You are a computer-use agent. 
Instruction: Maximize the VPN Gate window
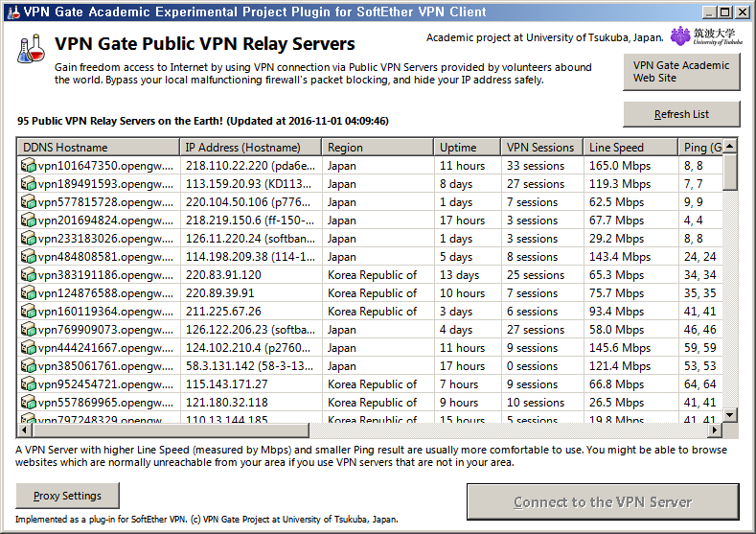(x=725, y=12)
